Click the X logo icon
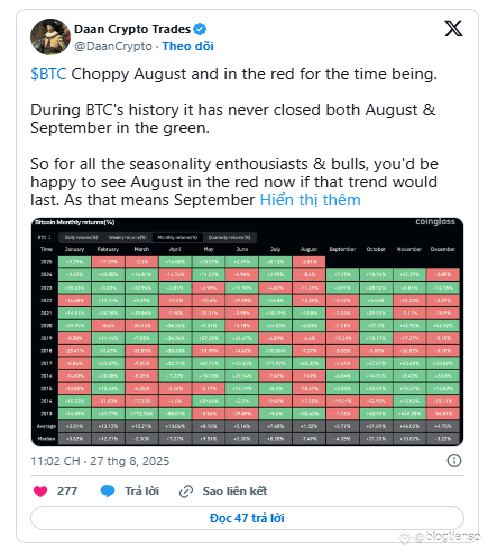 [453, 28]
